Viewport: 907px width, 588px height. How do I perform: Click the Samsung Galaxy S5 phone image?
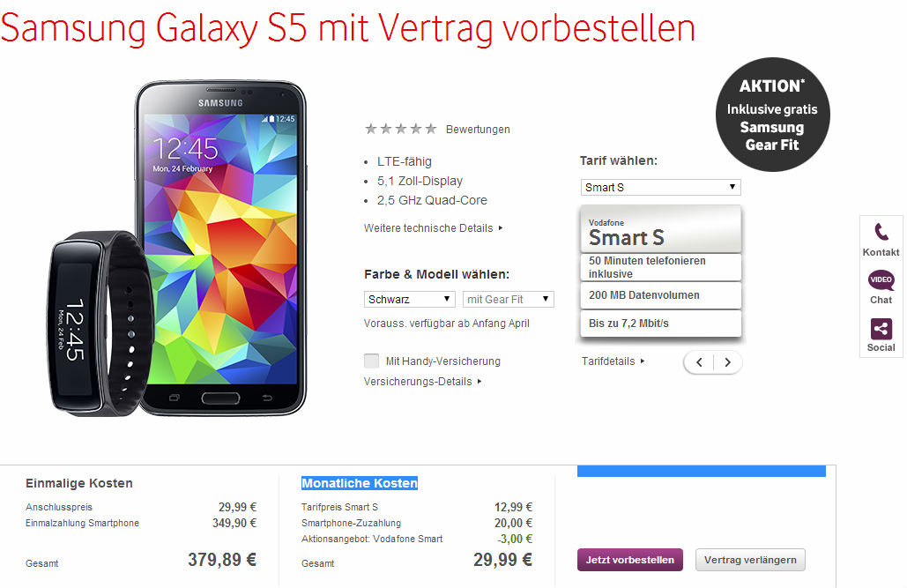(221, 248)
